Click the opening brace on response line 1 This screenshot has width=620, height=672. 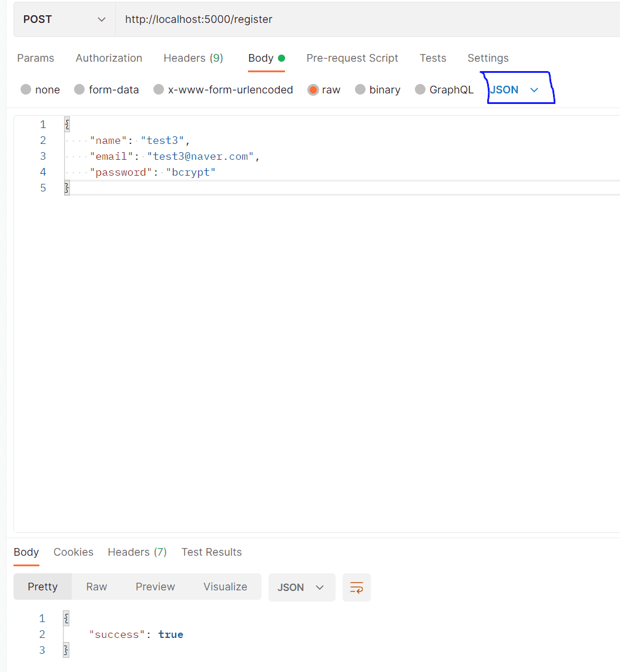(x=66, y=619)
